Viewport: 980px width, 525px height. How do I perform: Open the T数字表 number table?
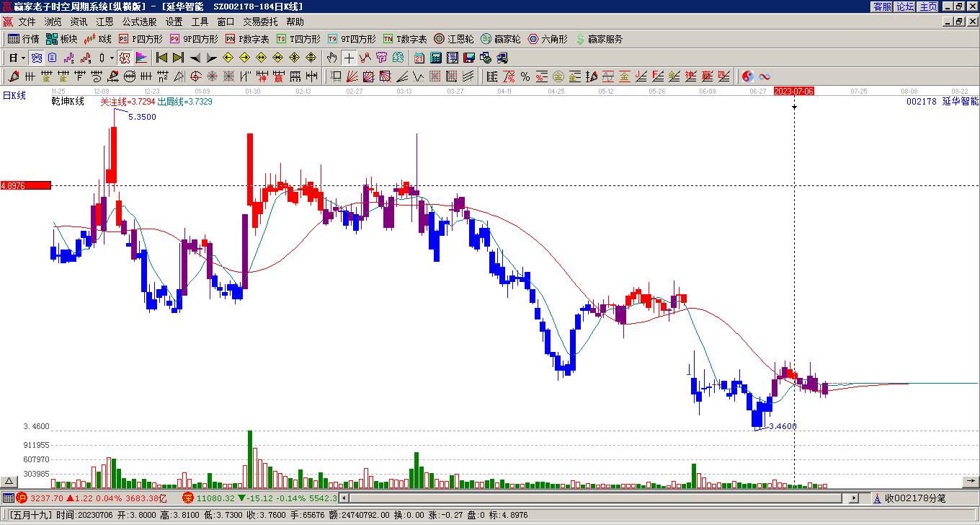tap(405, 39)
